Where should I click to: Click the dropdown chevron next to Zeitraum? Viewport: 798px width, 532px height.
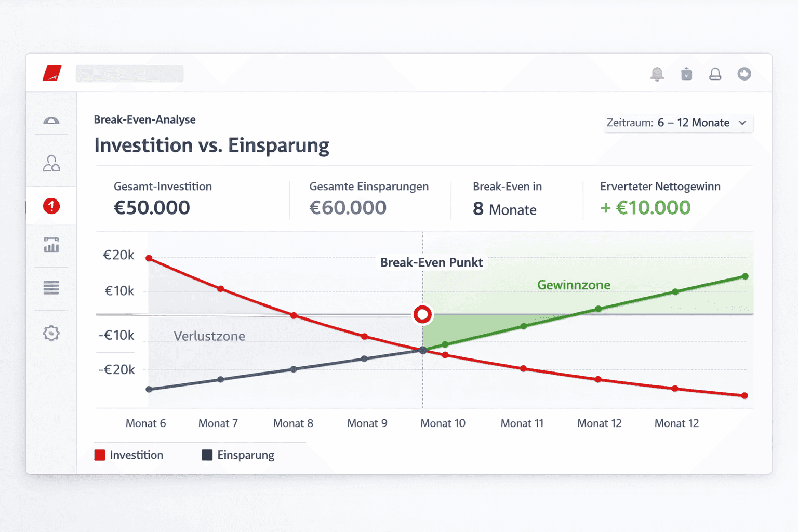pos(742,123)
